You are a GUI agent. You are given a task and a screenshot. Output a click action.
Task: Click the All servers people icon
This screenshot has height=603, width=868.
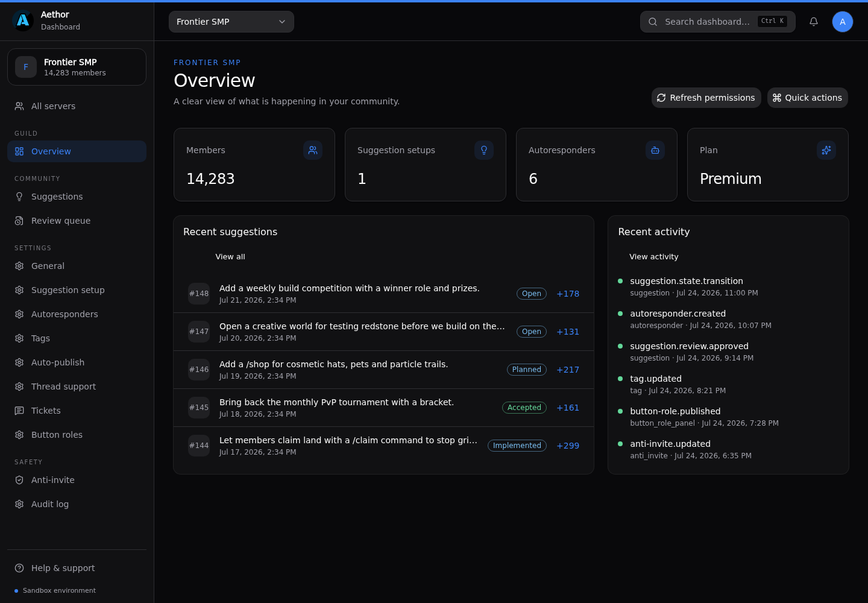point(19,106)
